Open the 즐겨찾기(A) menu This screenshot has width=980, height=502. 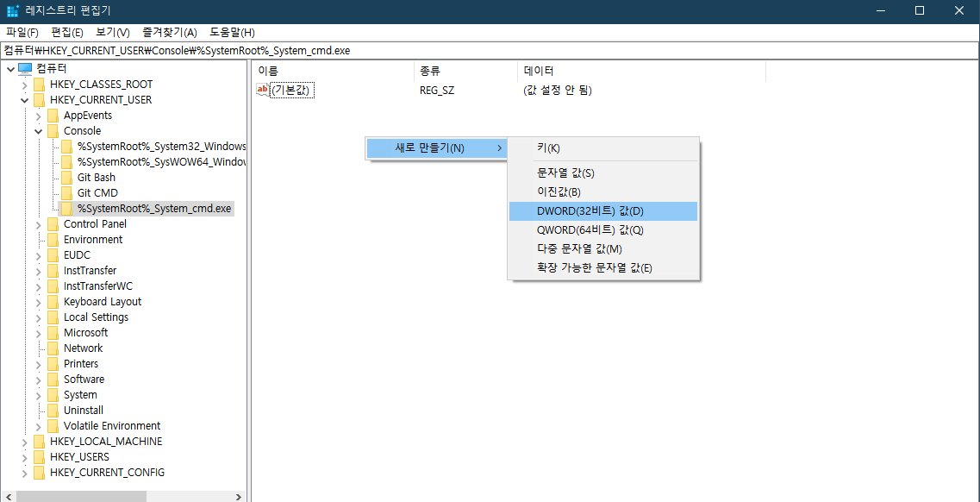pyautogui.click(x=170, y=33)
